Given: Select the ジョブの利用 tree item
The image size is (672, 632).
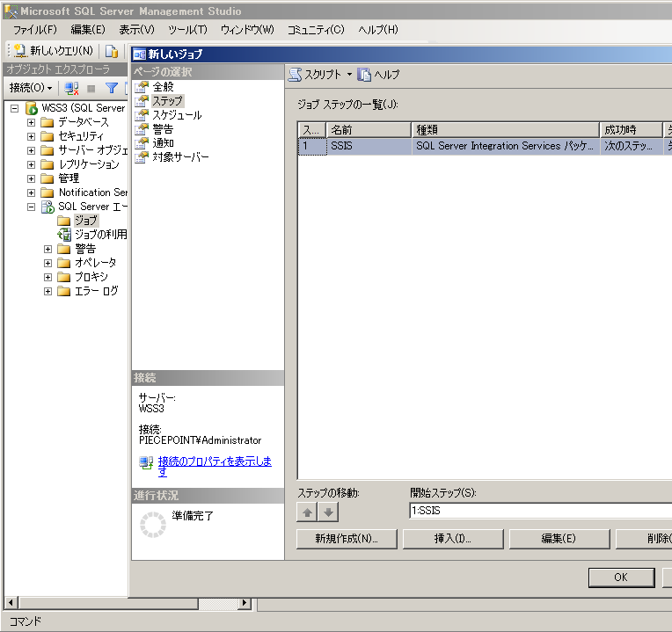Looking at the screenshot, I should [101, 235].
